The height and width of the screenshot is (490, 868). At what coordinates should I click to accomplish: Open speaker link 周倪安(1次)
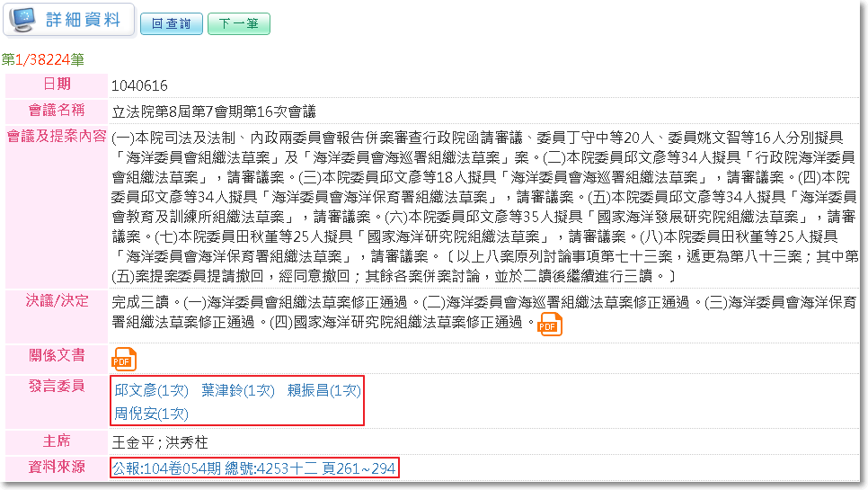pyautogui.click(x=150, y=414)
